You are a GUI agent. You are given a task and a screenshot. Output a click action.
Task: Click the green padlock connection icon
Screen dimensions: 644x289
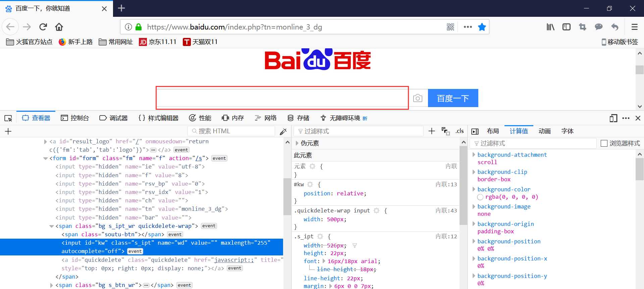(x=139, y=27)
